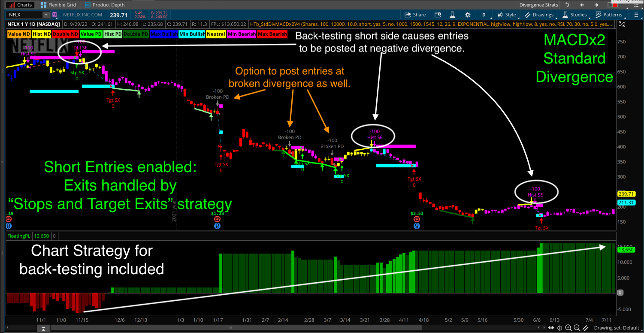Click the undo curved arrow icon
644x333 pixels.
[567, 5]
